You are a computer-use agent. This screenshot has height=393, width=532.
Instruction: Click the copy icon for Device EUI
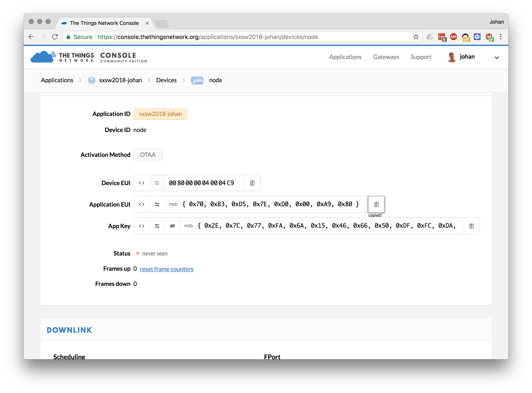point(252,183)
